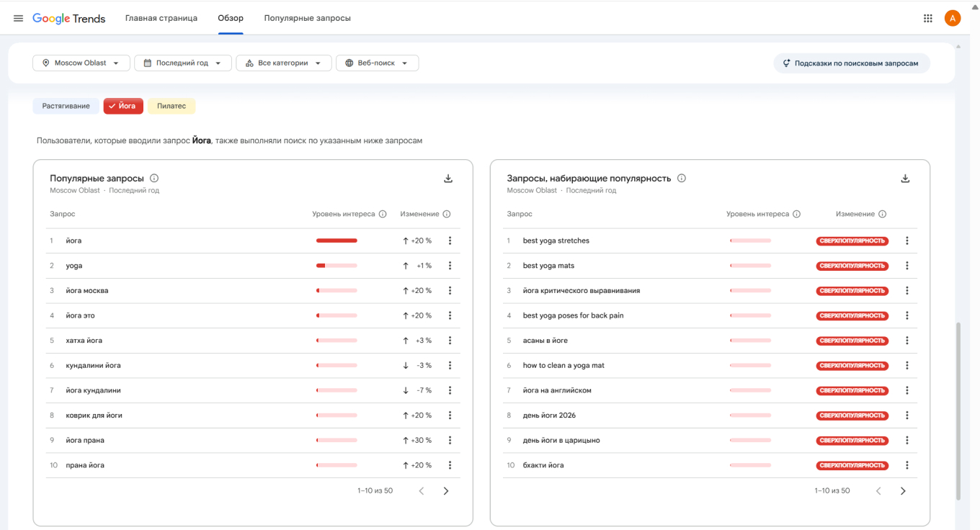
Task: Open the Google Trends logo link
Action: tap(69, 18)
